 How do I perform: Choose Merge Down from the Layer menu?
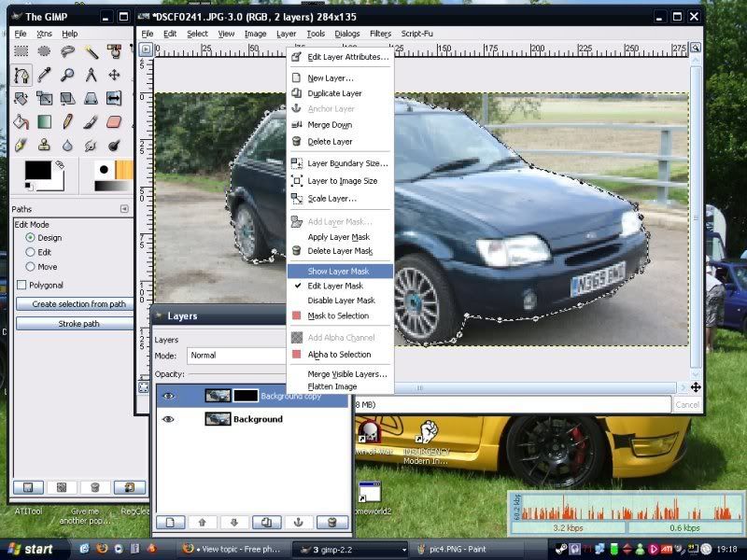pos(340,125)
